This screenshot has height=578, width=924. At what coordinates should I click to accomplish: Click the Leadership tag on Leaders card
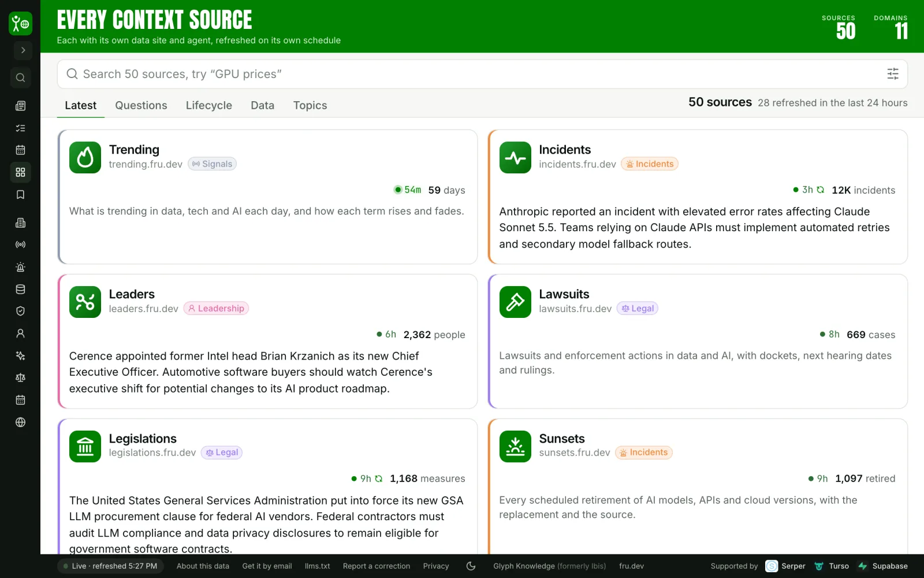tap(216, 309)
